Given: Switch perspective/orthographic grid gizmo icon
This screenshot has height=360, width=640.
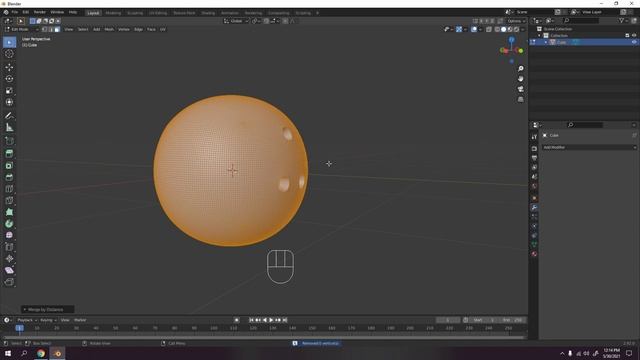Looking at the screenshot, I should (520, 99).
